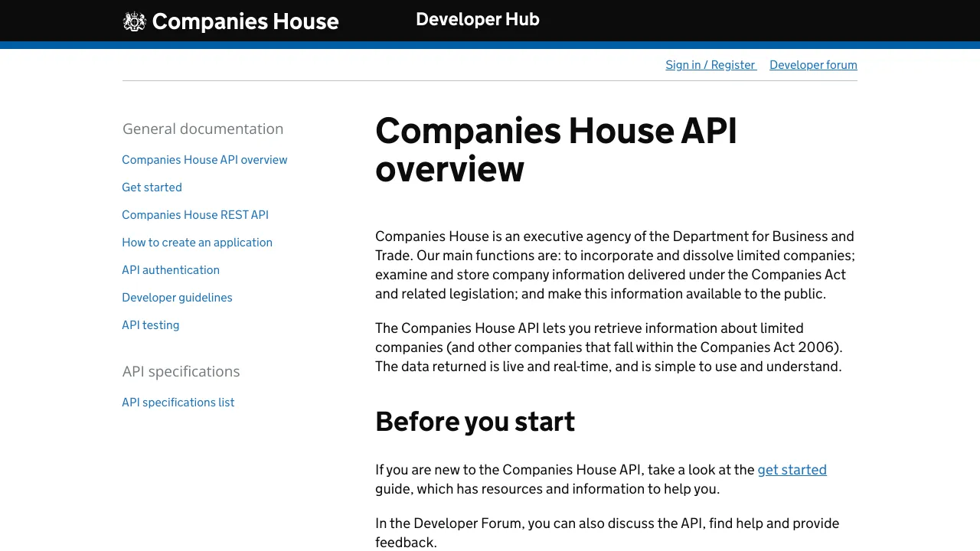The height and width of the screenshot is (551, 980).
Task: Open the Sign in / Register link
Action: tap(711, 65)
